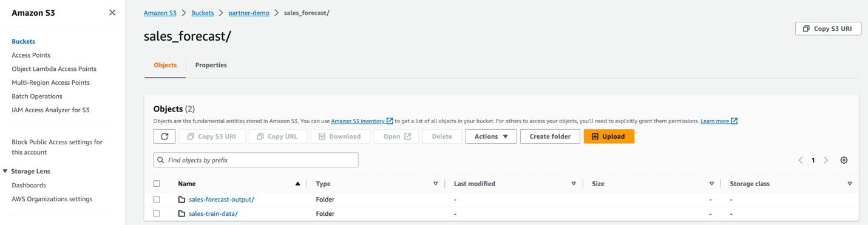Open AWS Organizations settings
Image resolution: width=868 pixels, height=225 pixels.
(x=52, y=199)
